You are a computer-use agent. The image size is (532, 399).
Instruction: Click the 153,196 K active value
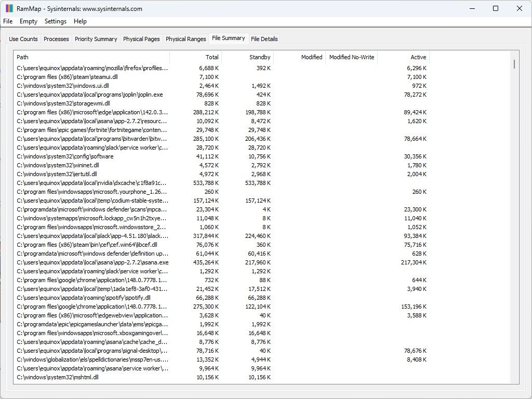(414, 307)
